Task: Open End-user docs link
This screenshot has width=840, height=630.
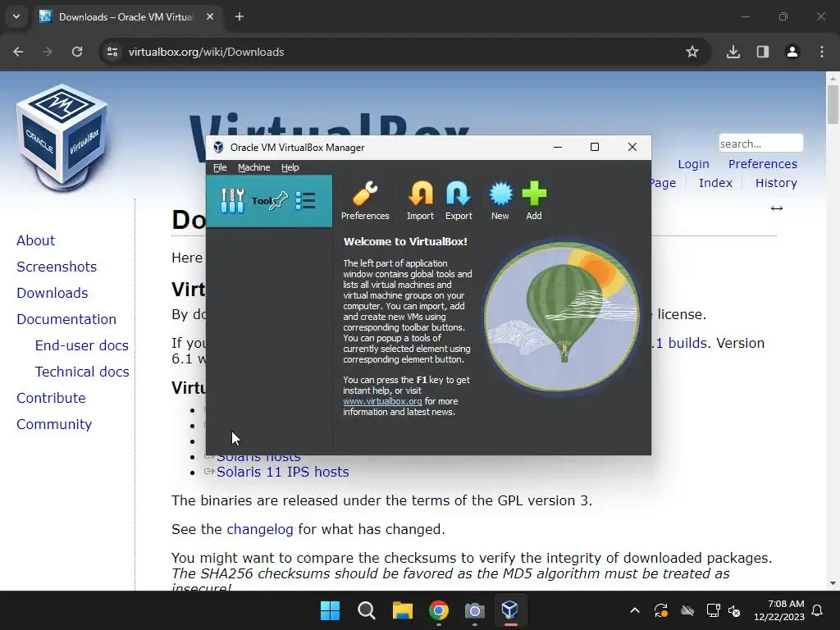Action: [82, 345]
